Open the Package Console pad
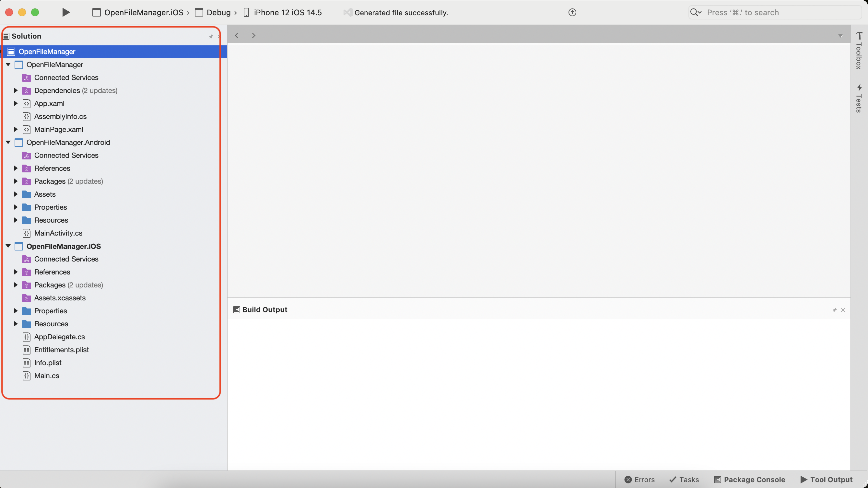868x488 pixels. click(x=750, y=480)
